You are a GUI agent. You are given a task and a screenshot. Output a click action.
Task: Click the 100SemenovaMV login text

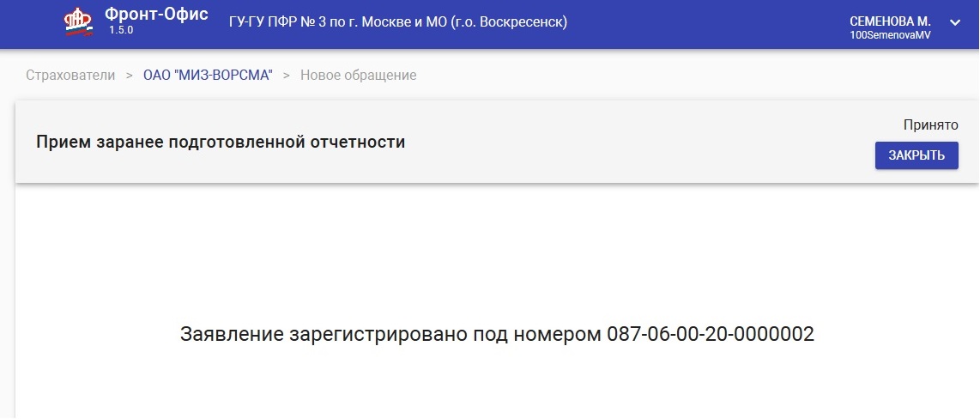[890, 36]
